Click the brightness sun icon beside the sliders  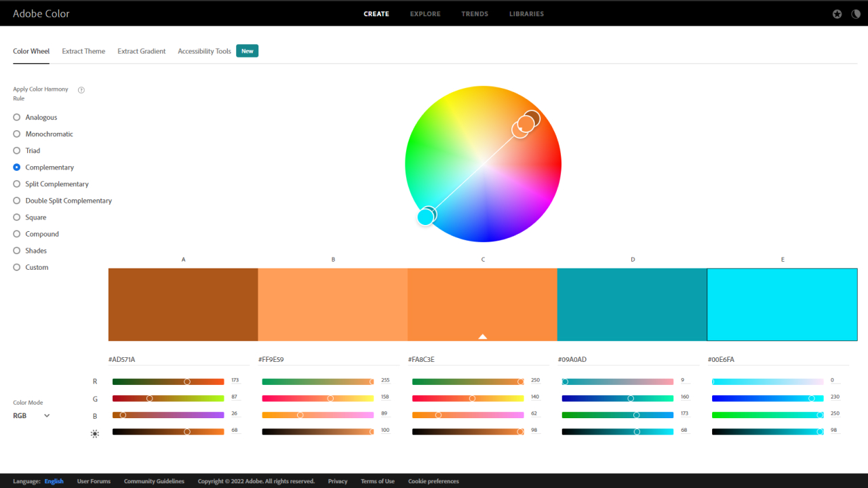pos(95,433)
